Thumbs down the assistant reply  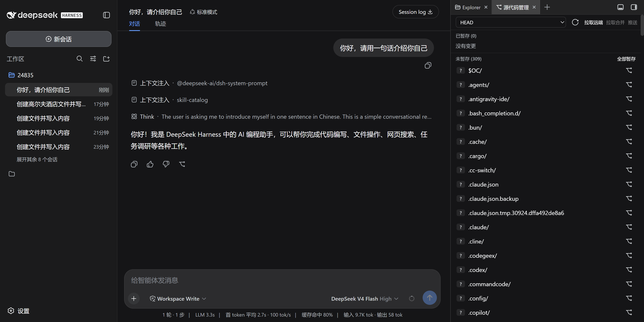[166, 164]
